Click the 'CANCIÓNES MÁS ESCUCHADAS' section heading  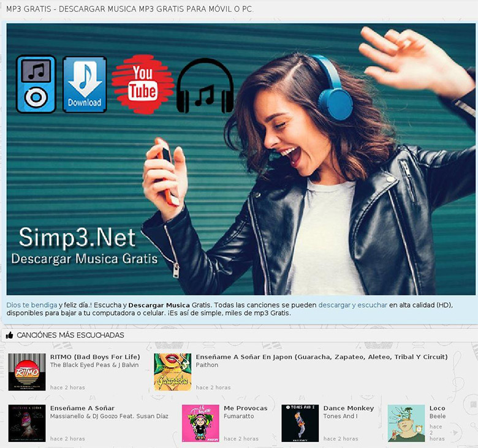[x=70, y=335]
